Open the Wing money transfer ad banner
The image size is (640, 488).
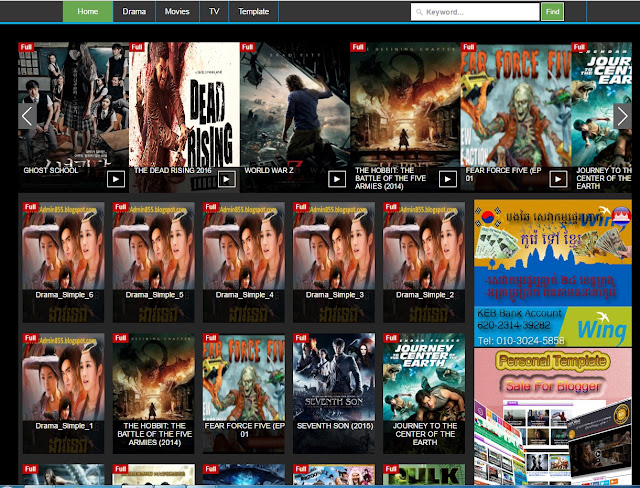553,273
